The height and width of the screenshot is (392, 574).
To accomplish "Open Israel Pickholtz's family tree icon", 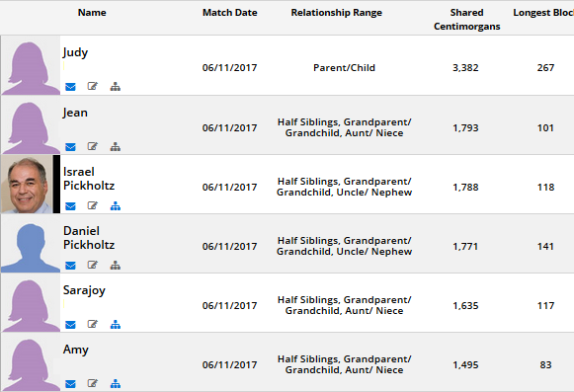I will click(x=116, y=206).
